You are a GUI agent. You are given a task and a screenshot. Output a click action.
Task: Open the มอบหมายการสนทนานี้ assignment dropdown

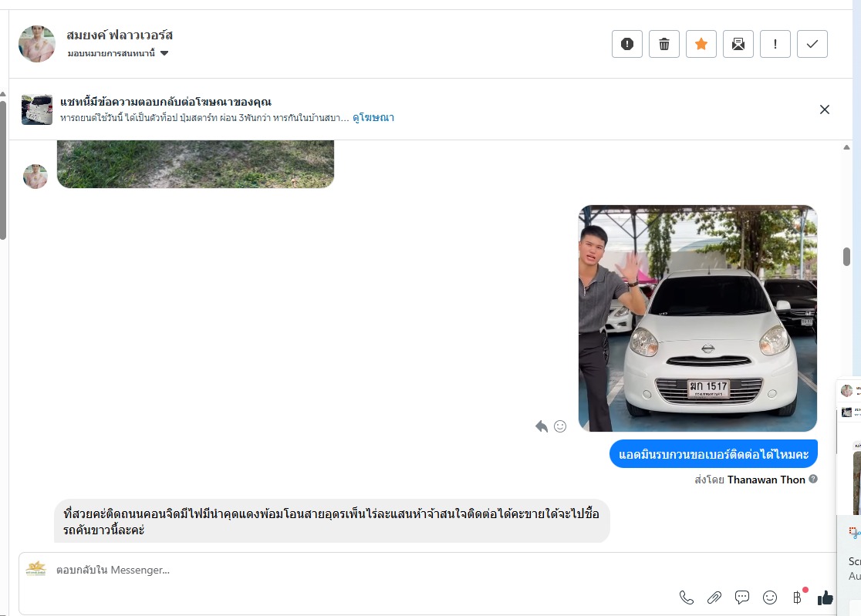click(x=117, y=53)
